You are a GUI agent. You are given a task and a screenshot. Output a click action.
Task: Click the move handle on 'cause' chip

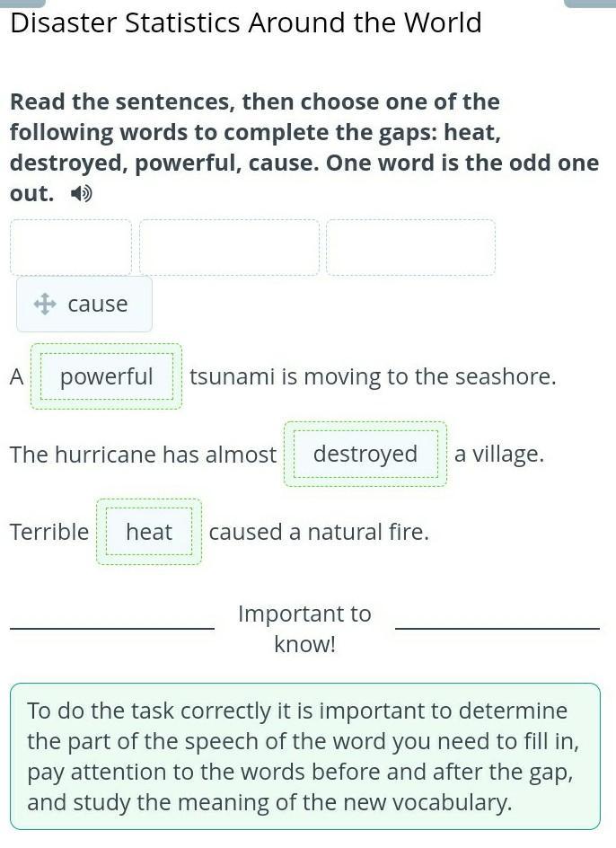pos(45,304)
